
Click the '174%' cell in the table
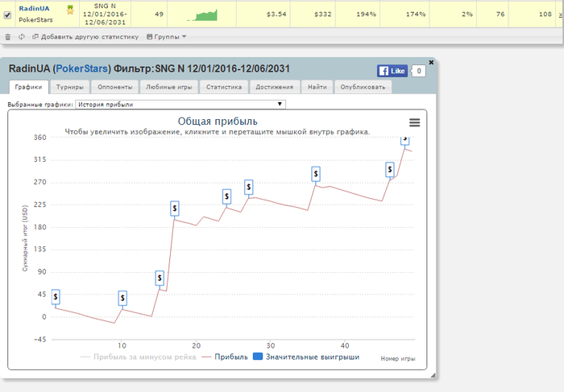(404, 14)
